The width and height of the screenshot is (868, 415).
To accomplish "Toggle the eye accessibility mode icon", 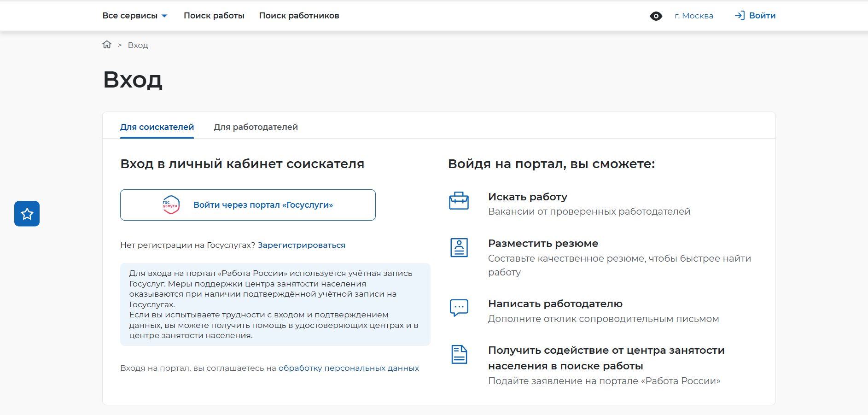I will click(x=656, y=16).
